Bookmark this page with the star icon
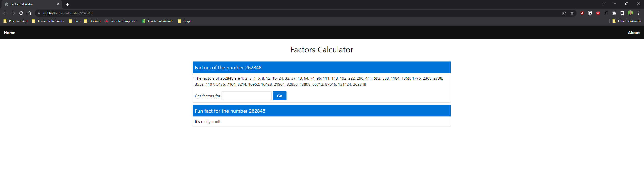Viewport: 644px width, 182px height. [x=572, y=13]
